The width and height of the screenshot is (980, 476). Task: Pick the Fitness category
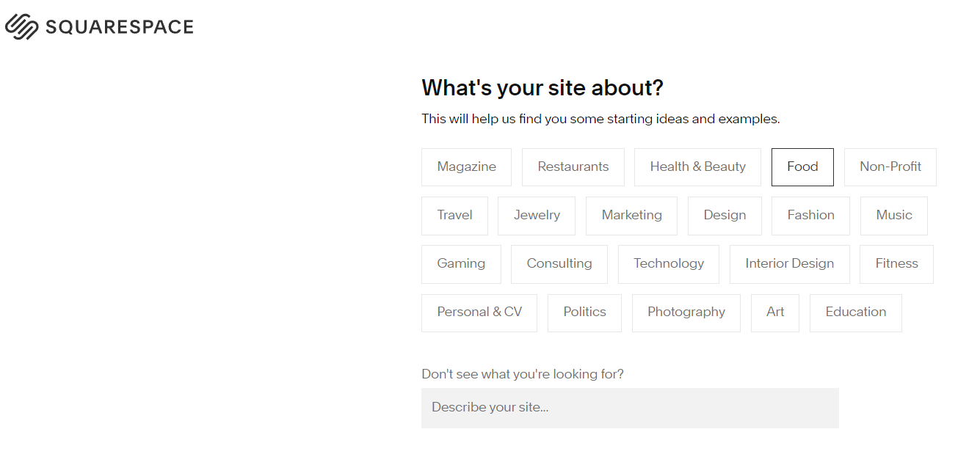[x=896, y=264]
